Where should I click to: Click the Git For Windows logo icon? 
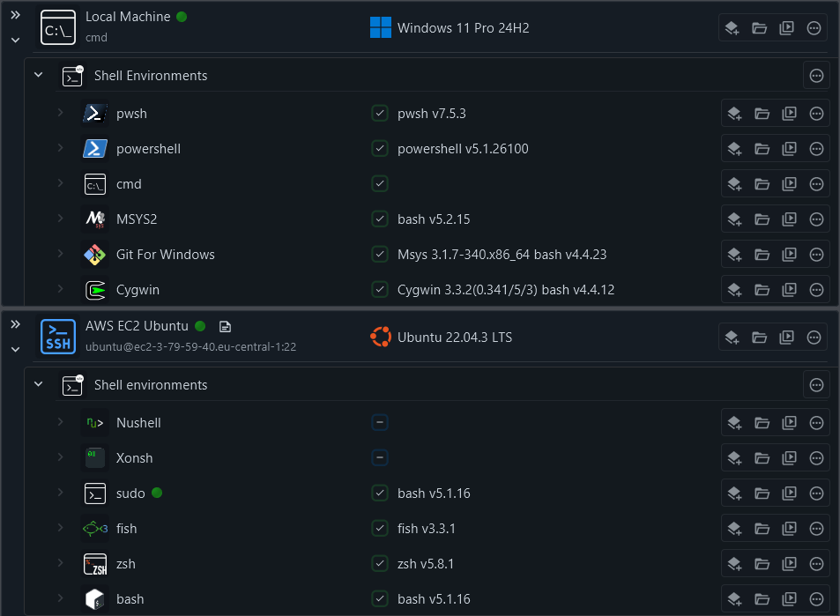95,255
